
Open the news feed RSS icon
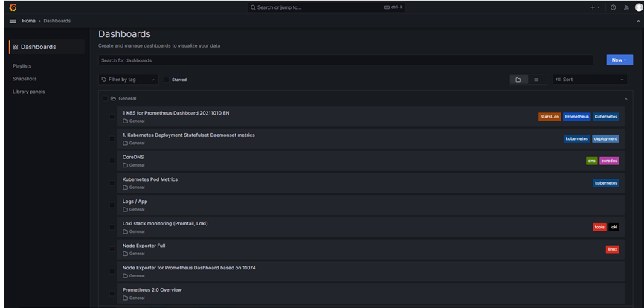tap(626, 7)
